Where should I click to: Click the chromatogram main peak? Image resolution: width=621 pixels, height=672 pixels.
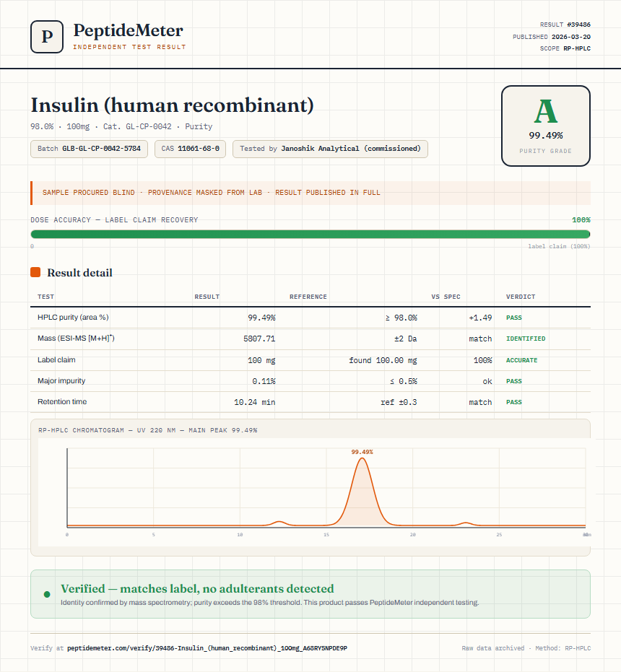[x=362, y=493]
